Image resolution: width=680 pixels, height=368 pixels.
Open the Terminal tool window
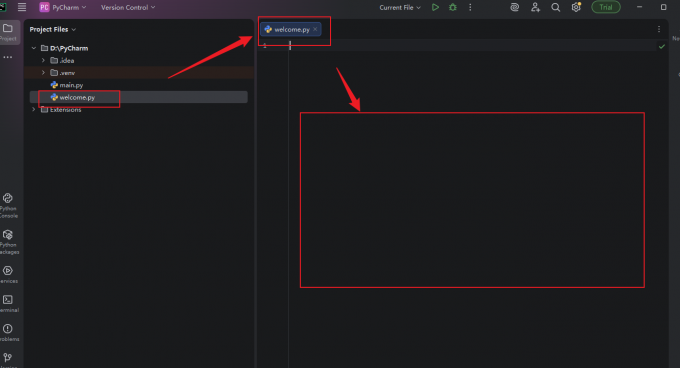(x=8, y=303)
